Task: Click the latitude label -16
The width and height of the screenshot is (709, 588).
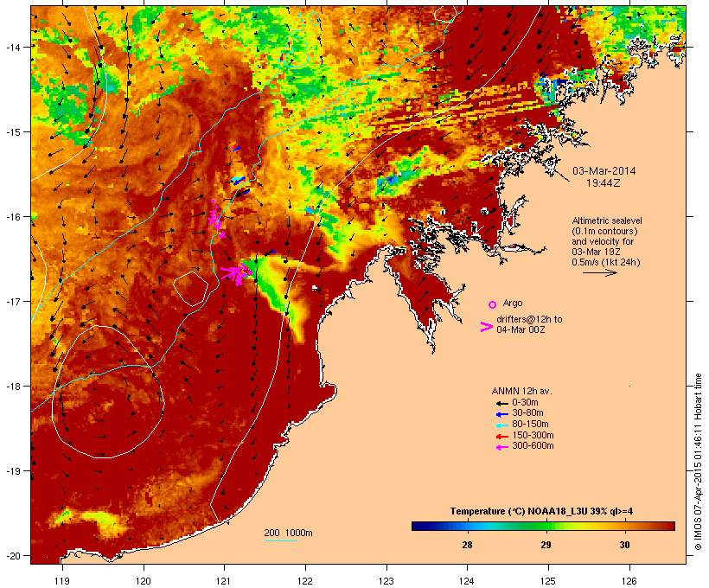Action: point(12,217)
